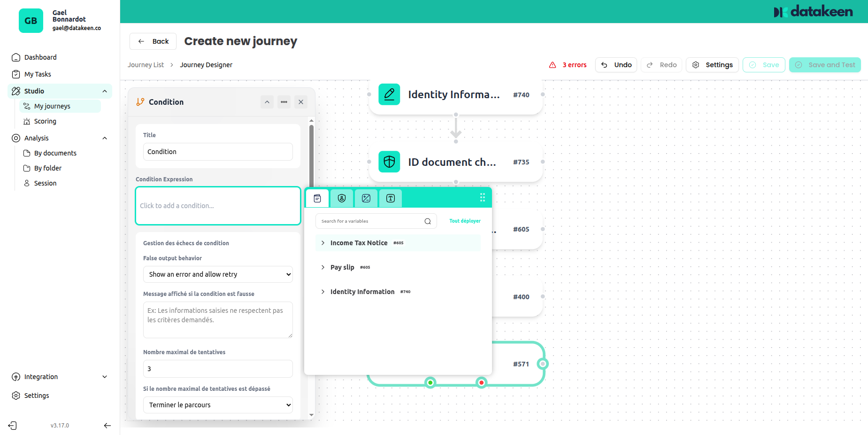
Task: Click the Tout déployer link
Action: click(465, 221)
